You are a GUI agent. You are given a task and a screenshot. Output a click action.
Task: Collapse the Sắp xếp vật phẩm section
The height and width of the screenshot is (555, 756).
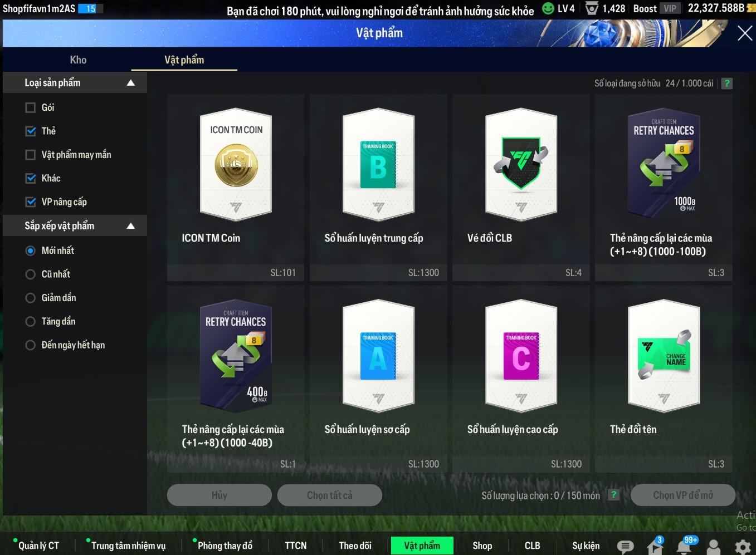[x=130, y=226]
